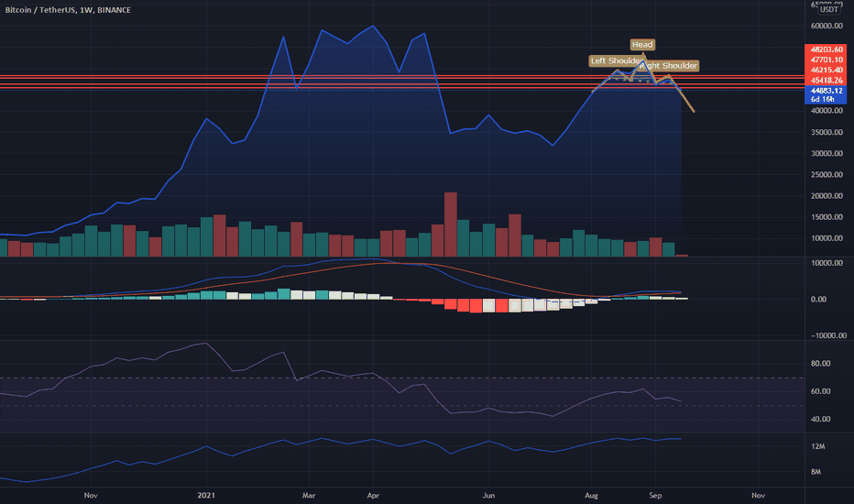Viewport: 854px width, 504px height.
Task: Click the 25000.00 price axis label
Action: click(827, 175)
